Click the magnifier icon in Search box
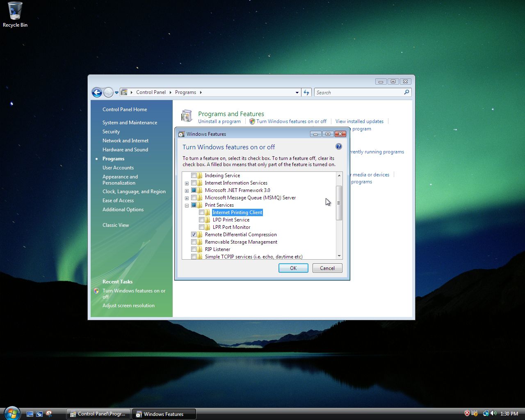The width and height of the screenshot is (525, 420). pos(406,92)
